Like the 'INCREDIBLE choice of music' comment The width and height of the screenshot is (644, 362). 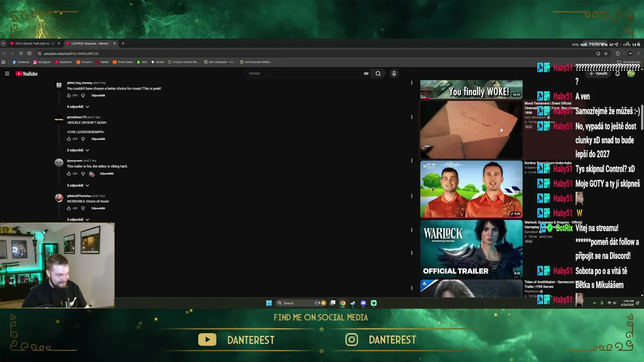tap(69, 208)
